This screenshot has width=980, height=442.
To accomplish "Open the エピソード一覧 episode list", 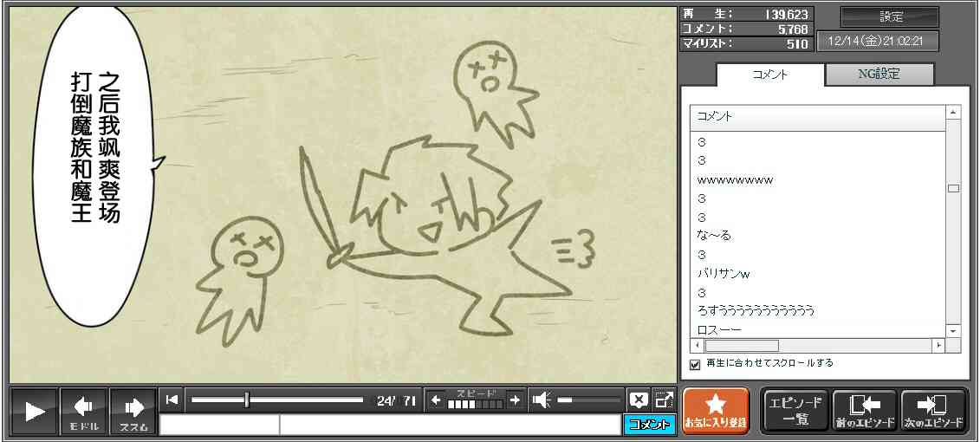I will pos(795,410).
